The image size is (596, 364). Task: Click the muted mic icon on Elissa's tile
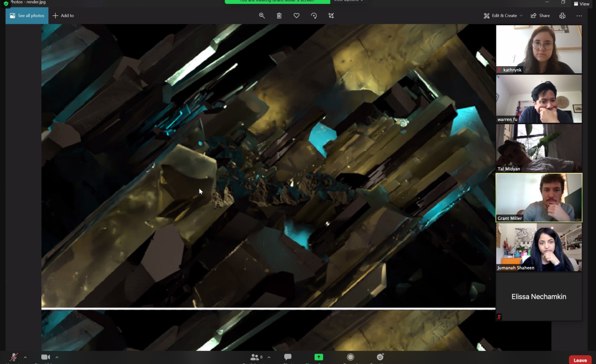click(x=499, y=317)
